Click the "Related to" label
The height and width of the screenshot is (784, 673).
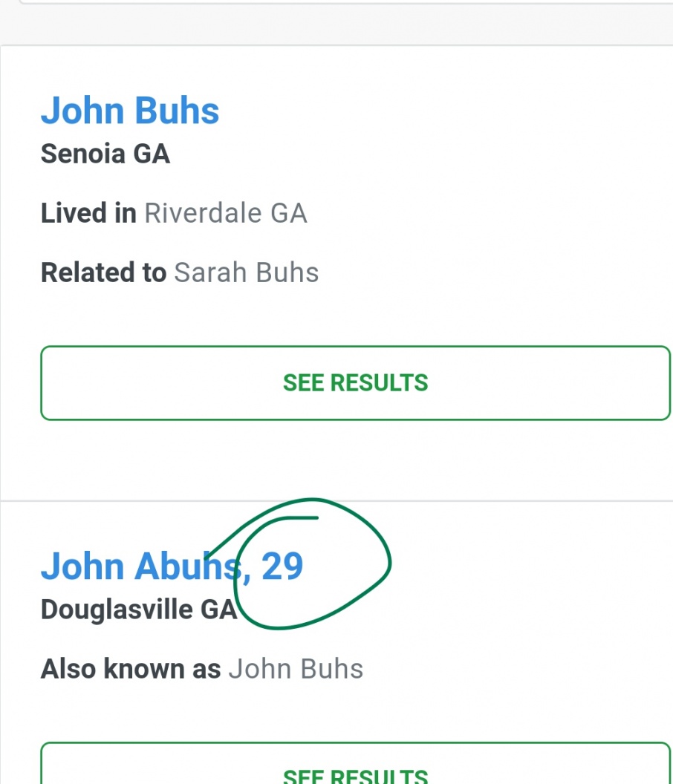[x=103, y=272]
